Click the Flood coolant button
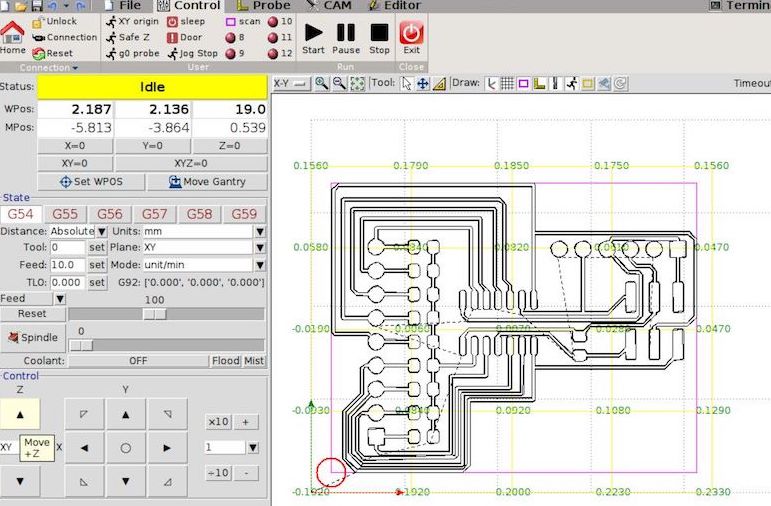This screenshot has height=506, width=771. tap(226, 361)
